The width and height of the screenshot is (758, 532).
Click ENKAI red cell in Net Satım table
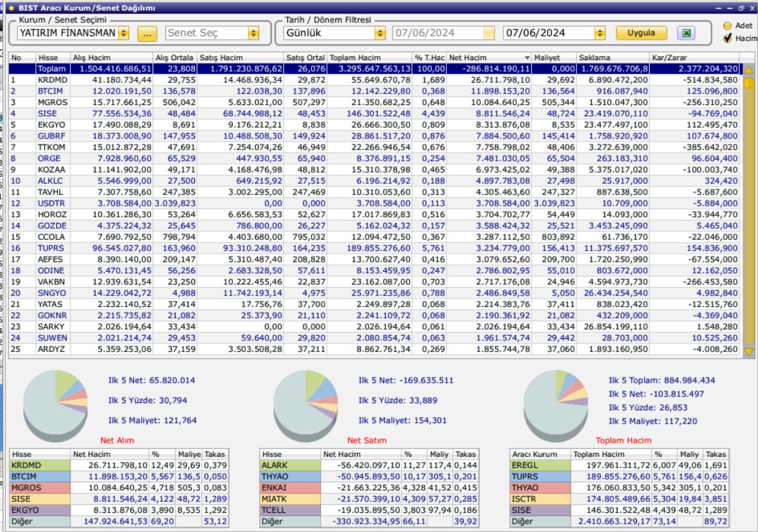point(290,488)
